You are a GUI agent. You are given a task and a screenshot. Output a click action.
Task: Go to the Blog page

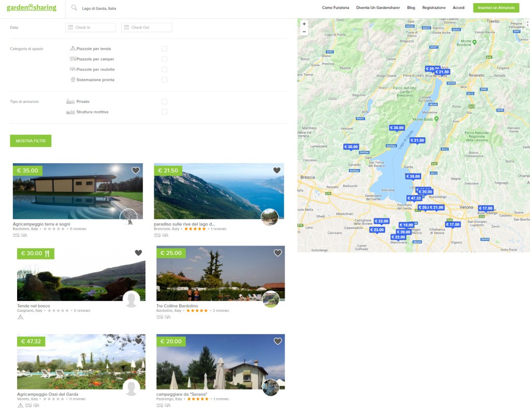click(411, 8)
